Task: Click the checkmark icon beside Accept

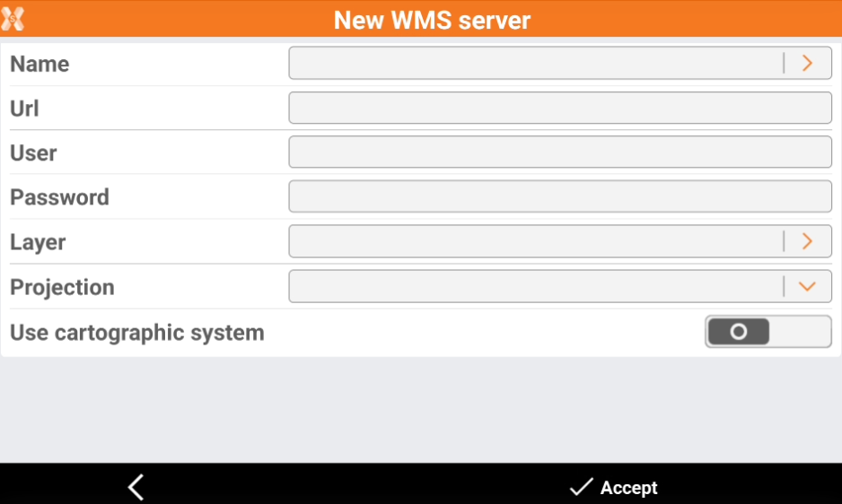Action: (x=581, y=487)
